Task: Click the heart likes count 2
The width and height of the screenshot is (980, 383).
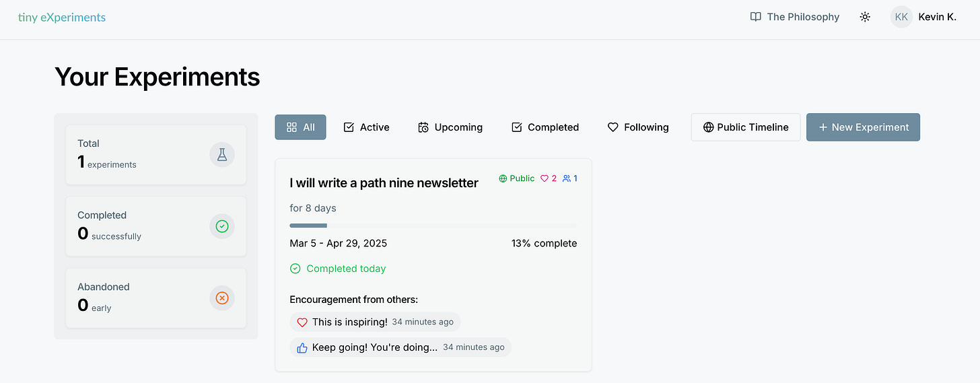Action: [x=549, y=178]
